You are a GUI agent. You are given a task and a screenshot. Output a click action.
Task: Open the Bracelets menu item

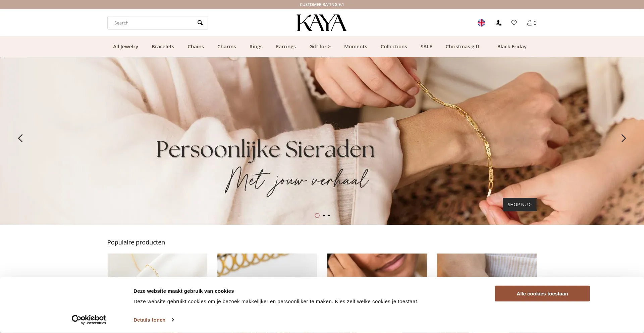[163, 47]
